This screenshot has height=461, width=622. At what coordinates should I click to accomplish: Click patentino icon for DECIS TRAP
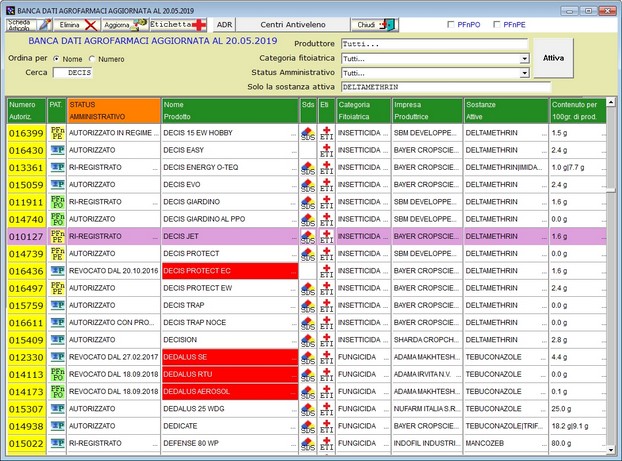pyautogui.click(x=57, y=305)
